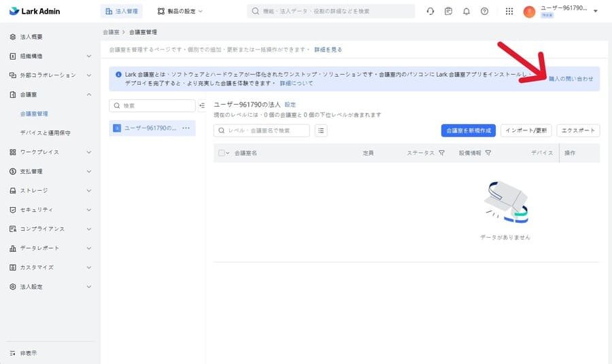Expand the セキュリティ menu chevron

[x=89, y=210]
